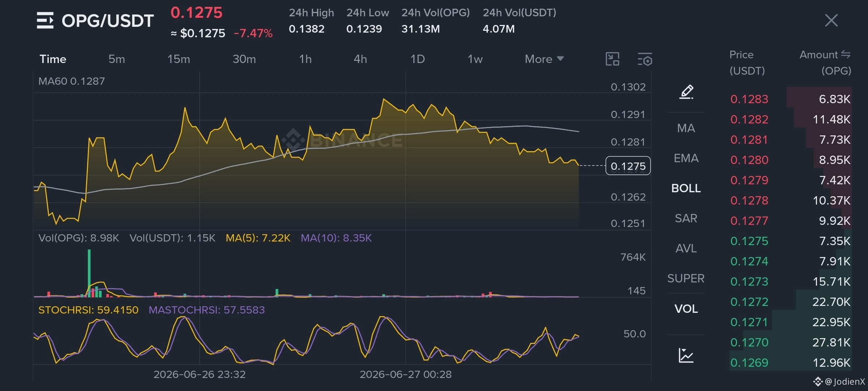This screenshot has height=391, width=868.
Task: Toggle the BOLL indicator overlay
Action: 686,188
